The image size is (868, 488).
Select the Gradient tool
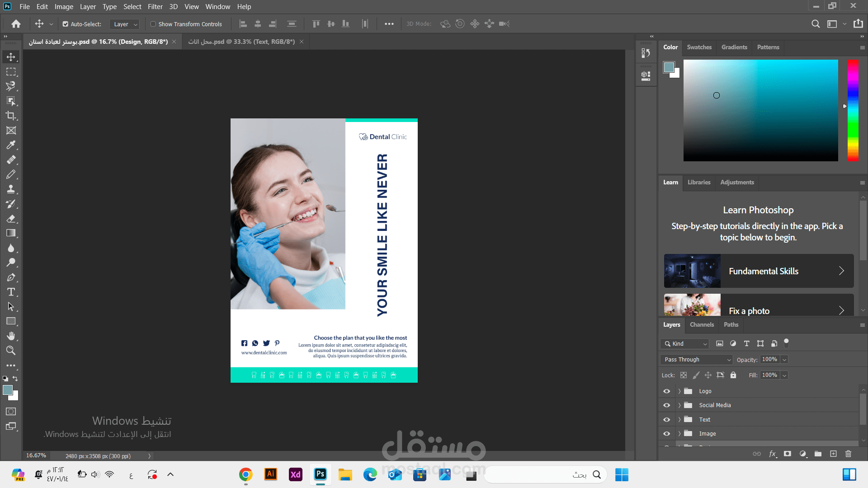pyautogui.click(x=11, y=233)
